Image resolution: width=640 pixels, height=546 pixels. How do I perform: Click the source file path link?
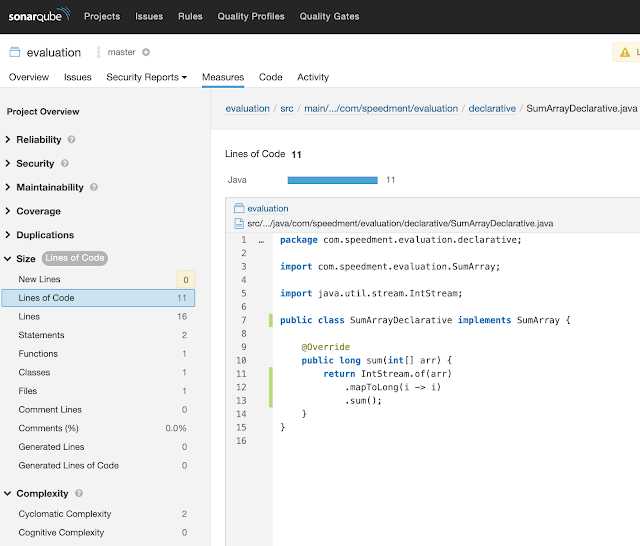[400, 224]
